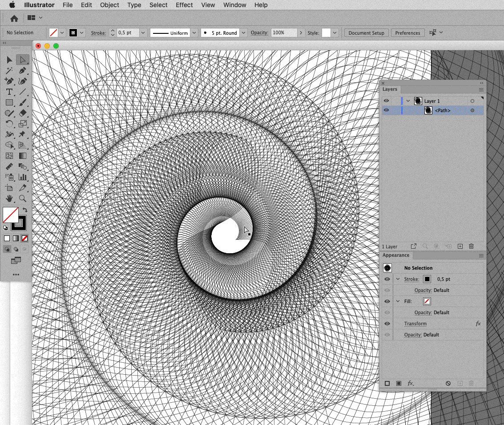Collapse Fill row in Appearance panel

398,301
